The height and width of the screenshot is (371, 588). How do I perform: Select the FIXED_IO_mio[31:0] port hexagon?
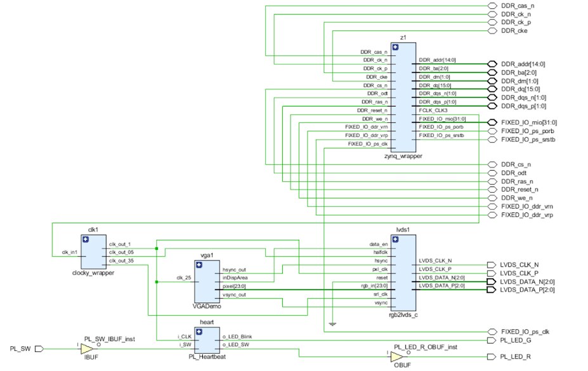click(492, 122)
